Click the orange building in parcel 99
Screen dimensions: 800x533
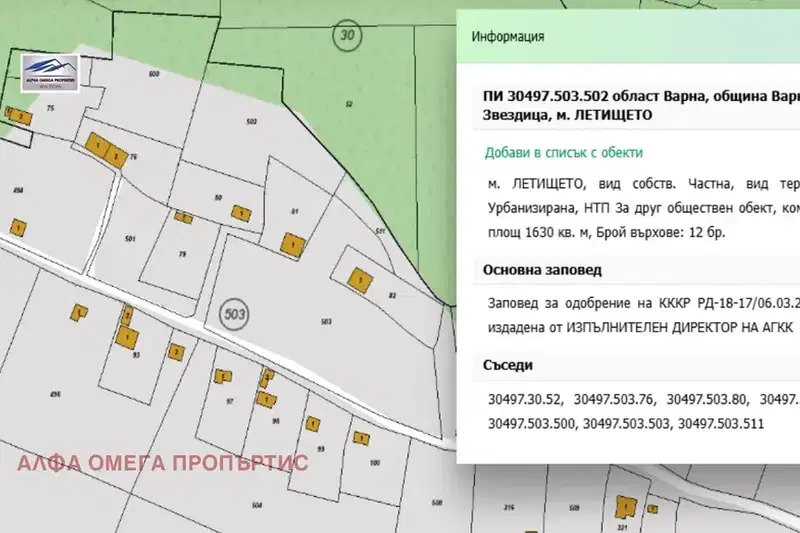pyautogui.click(x=313, y=424)
